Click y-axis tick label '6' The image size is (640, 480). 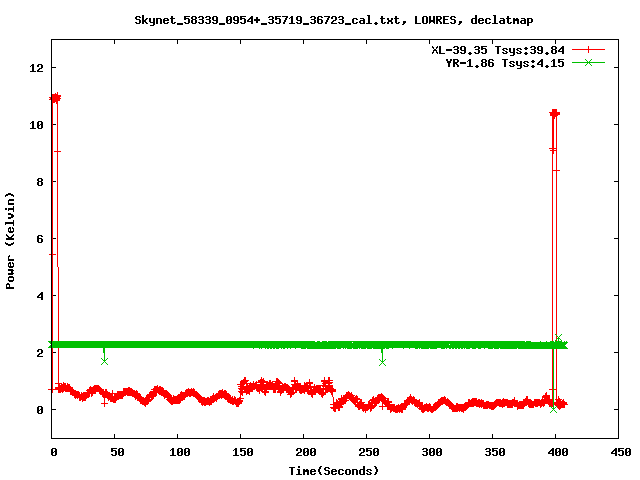click(x=40, y=239)
